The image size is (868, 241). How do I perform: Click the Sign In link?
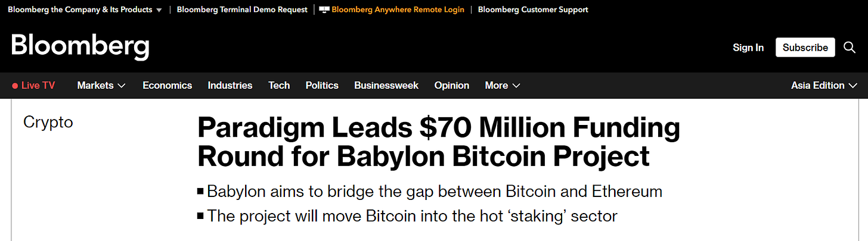click(748, 48)
